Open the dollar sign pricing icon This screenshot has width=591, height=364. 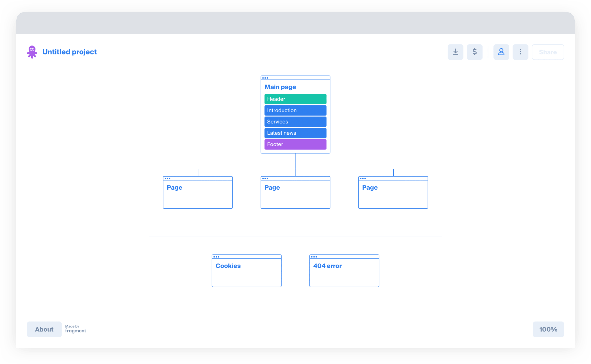(x=475, y=52)
